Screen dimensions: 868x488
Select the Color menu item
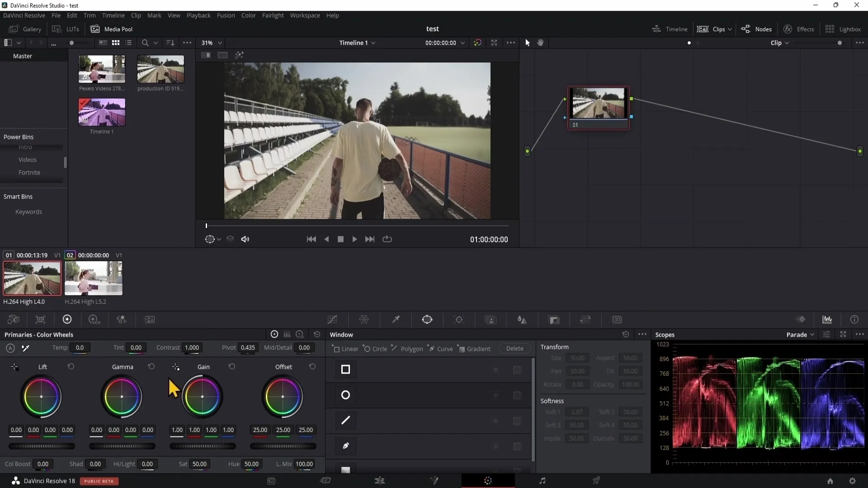point(249,15)
